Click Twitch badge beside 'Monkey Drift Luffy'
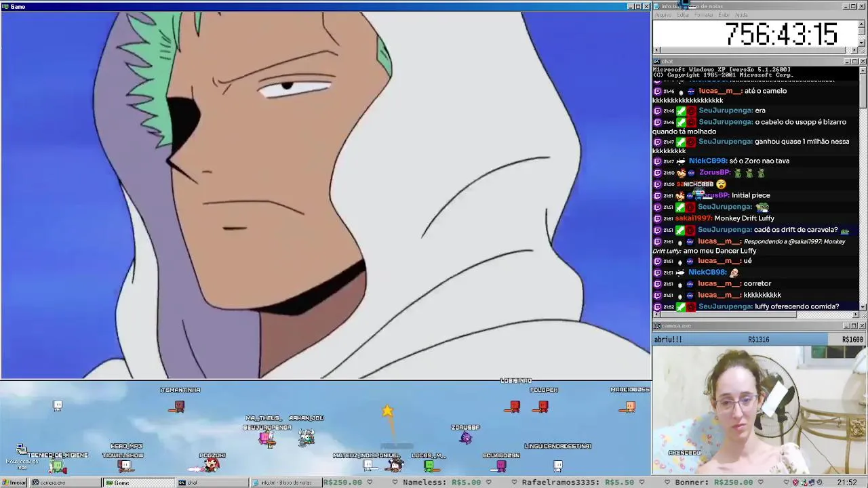 point(657,218)
